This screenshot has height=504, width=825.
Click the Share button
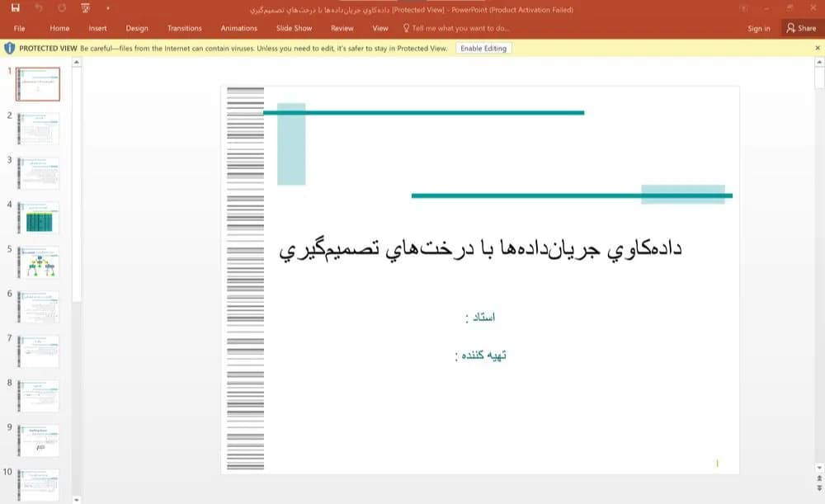(801, 28)
